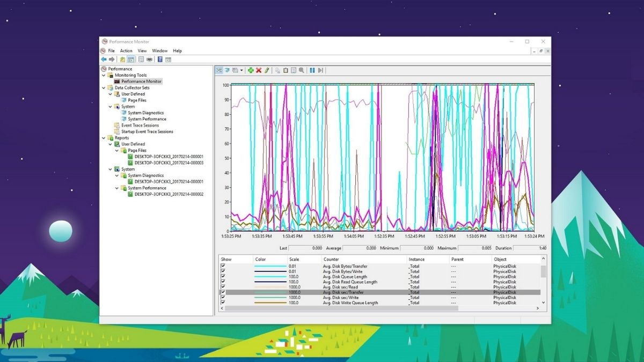Click the green Add counter plus icon
The image size is (644, 362).
coord(251,70)
